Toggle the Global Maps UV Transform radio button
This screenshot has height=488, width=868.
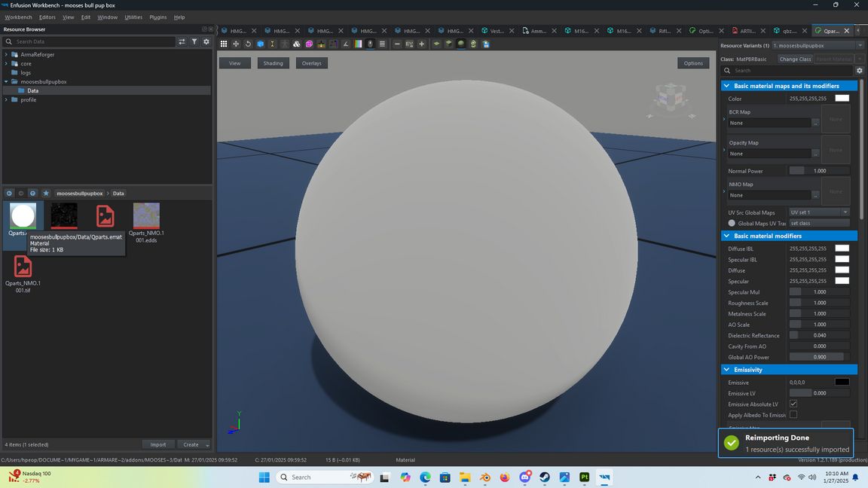coord(732,223)
